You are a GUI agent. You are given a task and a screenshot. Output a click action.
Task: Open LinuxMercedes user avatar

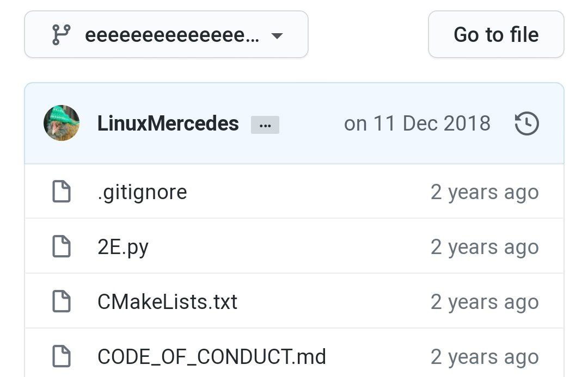(x=62, y=123)
